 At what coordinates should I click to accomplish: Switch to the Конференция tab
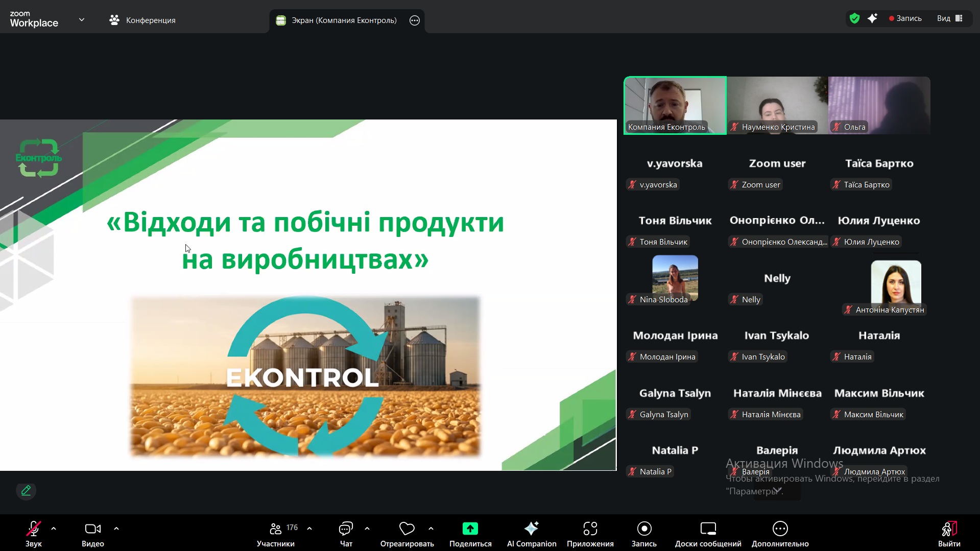(x=142, y=20)
